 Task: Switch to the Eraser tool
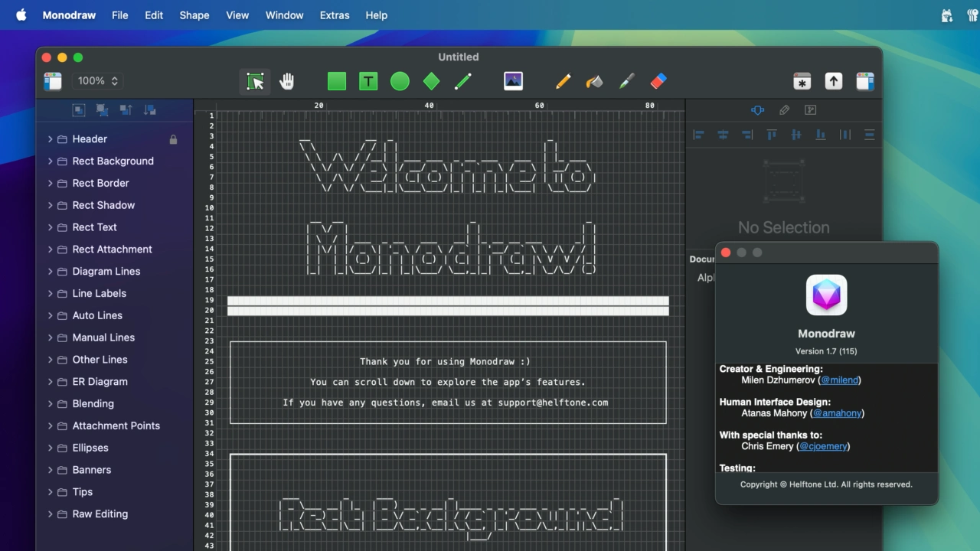coord(658,81)
